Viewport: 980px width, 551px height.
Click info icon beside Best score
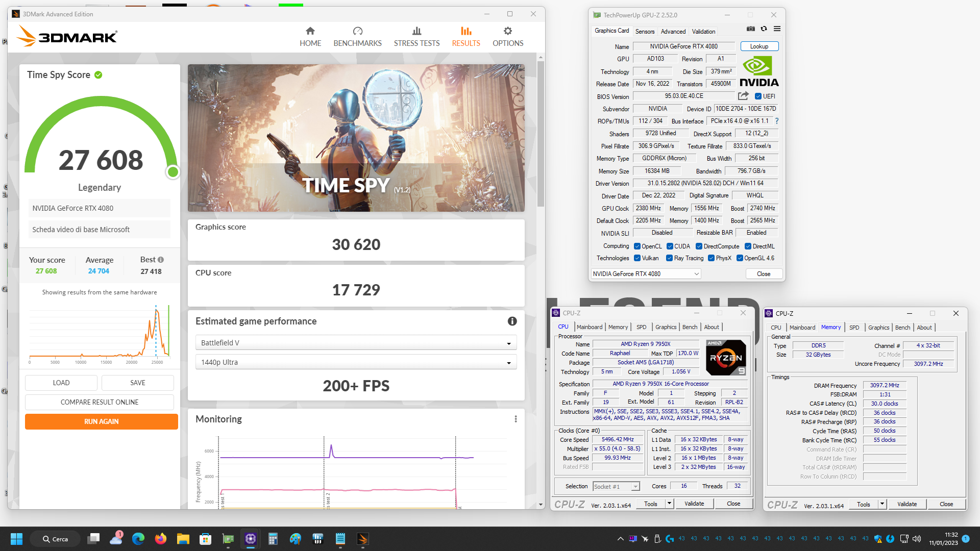coord(161,260)
